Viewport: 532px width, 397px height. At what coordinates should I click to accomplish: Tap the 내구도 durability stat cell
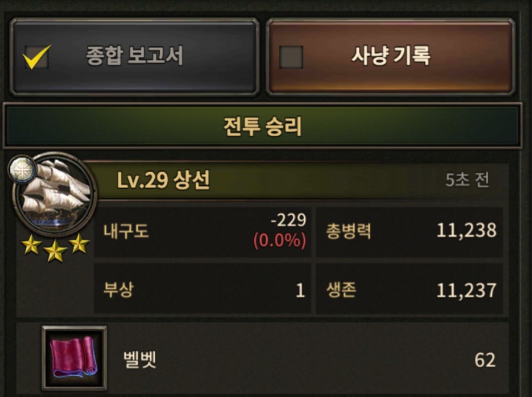click(203, 231)
